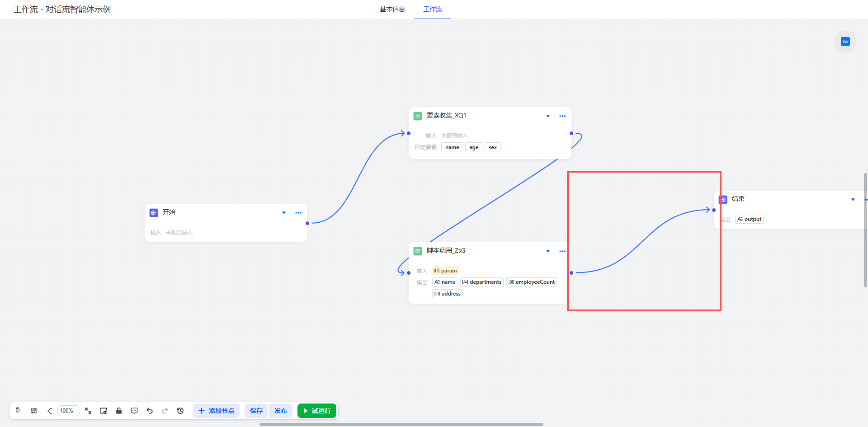Click the 添加节点 button
The width and height of the screenshot is (868, 427).
217,411
